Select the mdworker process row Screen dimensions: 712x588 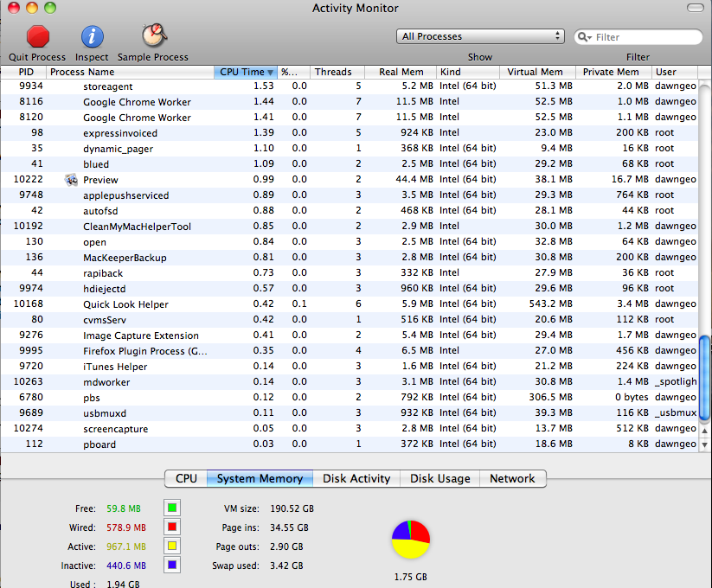coord(350,381)
